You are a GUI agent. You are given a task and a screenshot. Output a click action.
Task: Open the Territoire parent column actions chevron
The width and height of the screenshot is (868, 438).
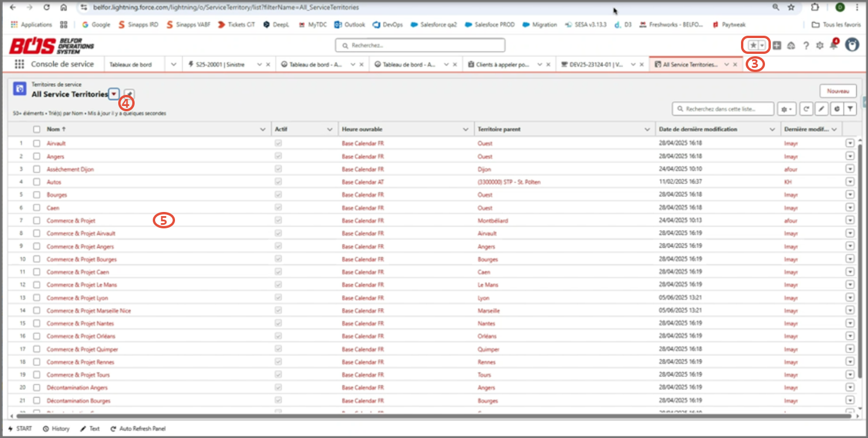[x=647, y=129]
